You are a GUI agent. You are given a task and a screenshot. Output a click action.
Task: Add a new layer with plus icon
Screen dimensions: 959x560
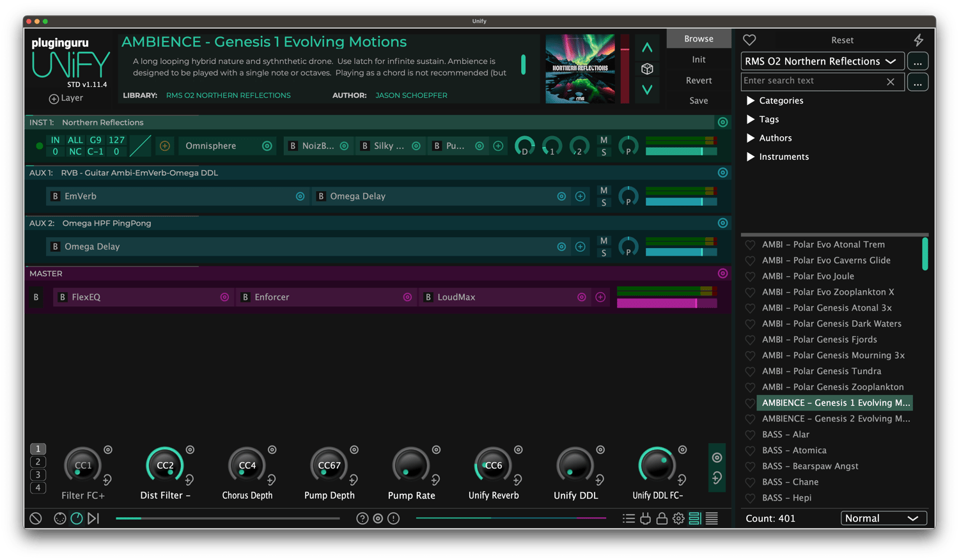pos(54,98)
